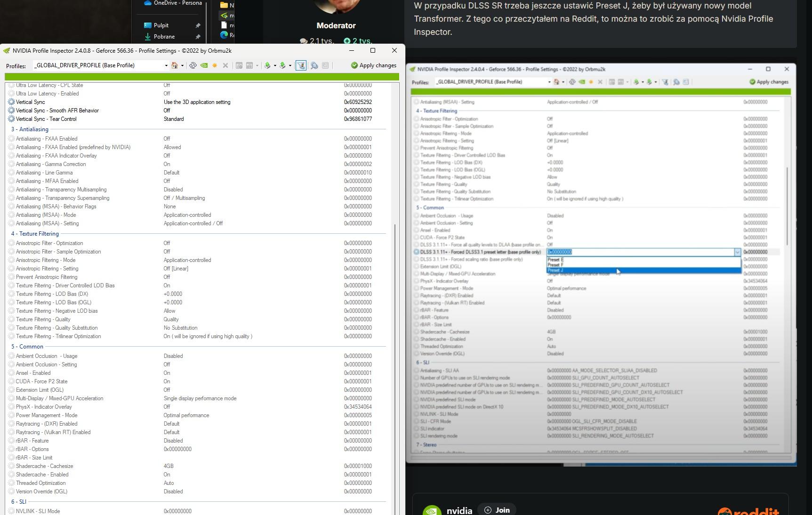Image resolution: width=812 pixels, height=515 pixels.
Task: Click the Pulpit desktop icon in Explorer sidebar
Action: click(148, 25)
